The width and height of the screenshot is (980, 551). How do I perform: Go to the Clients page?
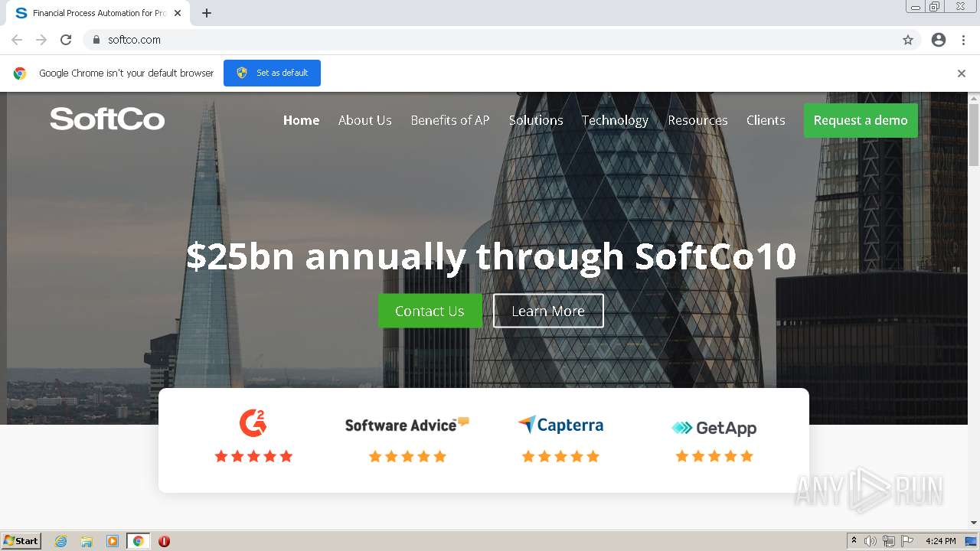click(766, 120)
